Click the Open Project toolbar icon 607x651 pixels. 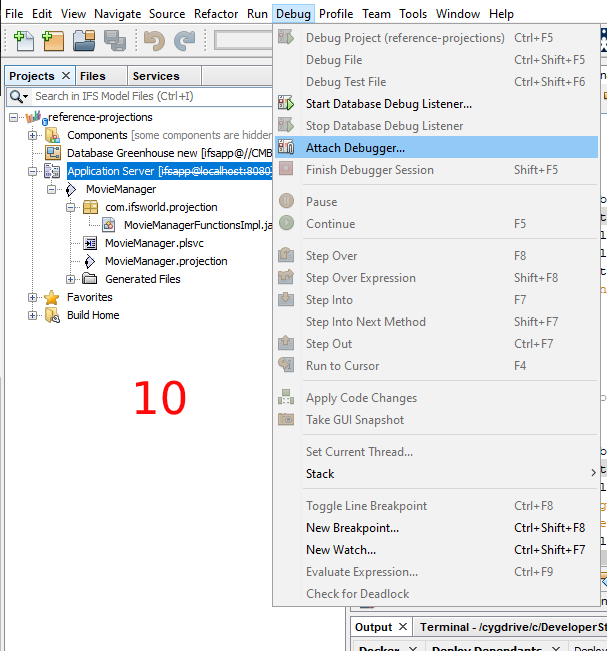click(84, 41)
